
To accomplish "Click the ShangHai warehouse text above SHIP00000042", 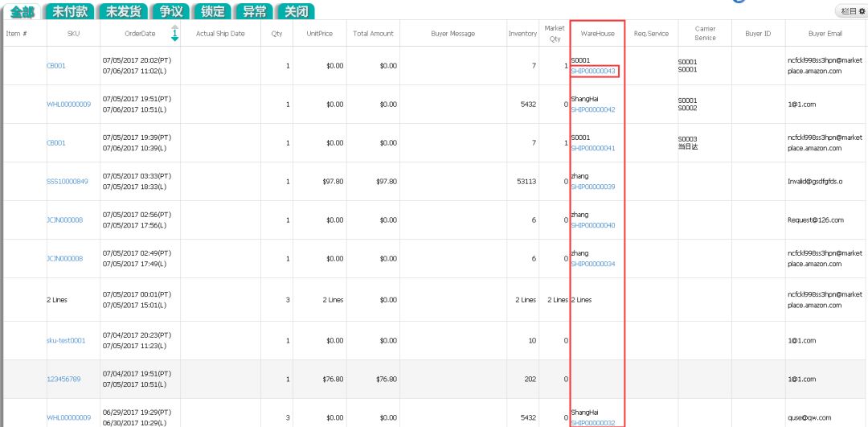I will (584, 99).
